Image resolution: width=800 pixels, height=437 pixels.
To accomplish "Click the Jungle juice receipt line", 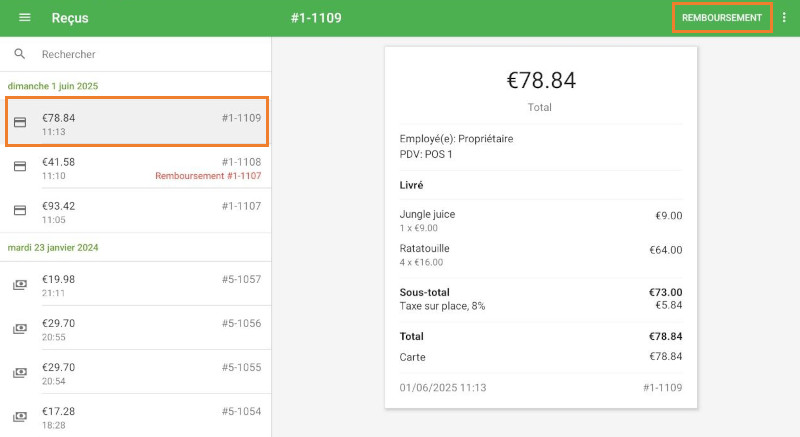I will 540,220.
